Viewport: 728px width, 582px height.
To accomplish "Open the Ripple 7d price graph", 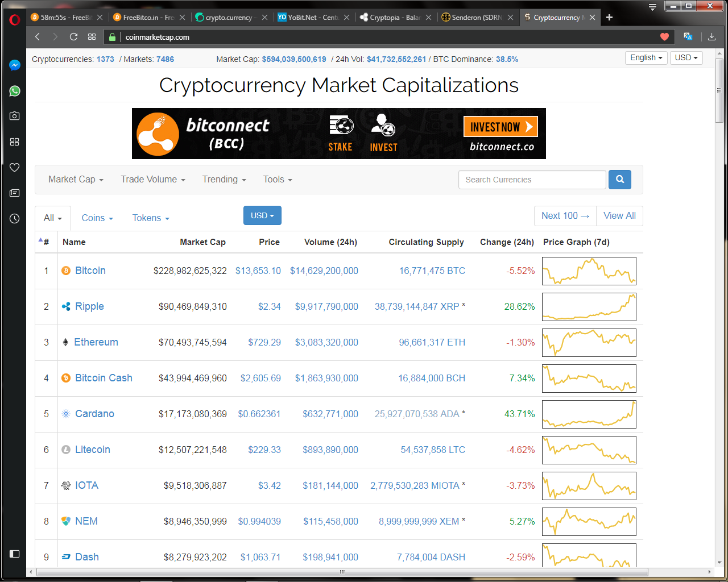I will 589,307.
